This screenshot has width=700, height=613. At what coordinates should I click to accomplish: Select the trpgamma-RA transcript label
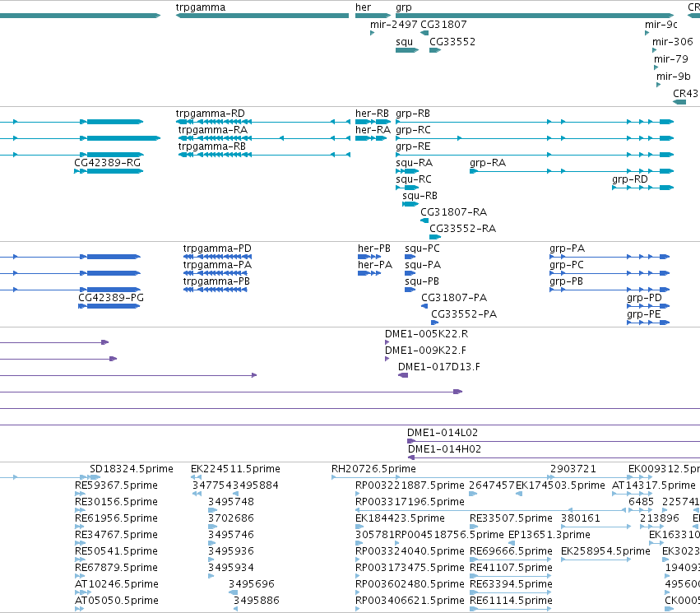[213, 130]
